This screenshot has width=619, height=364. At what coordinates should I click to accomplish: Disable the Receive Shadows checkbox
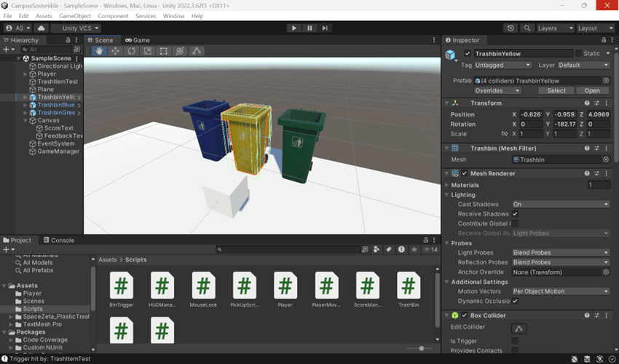tap(515, 214)
